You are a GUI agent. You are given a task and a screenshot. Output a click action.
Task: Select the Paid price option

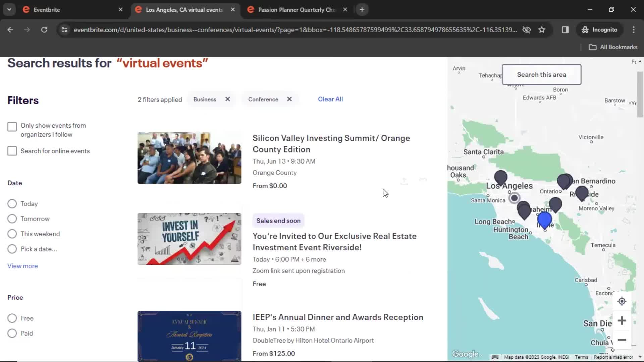[x=12, y=333]
